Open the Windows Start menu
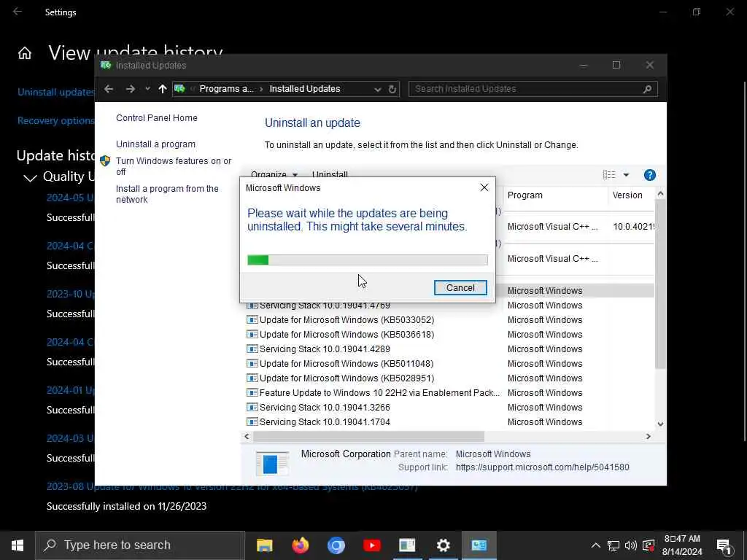Screen dimensions: 747x560 [x=18, y=545]
